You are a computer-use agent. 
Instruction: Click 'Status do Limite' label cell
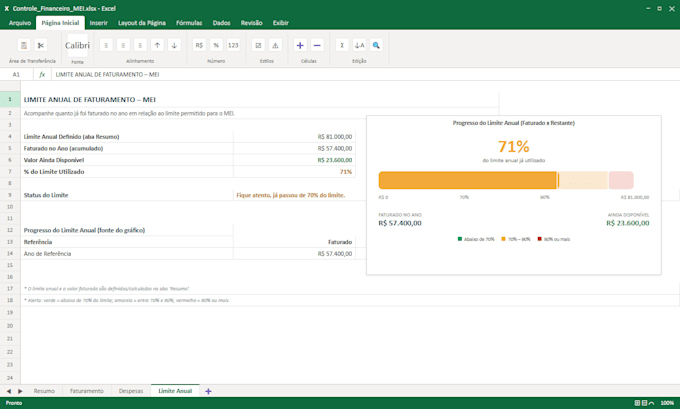(127, 195)
